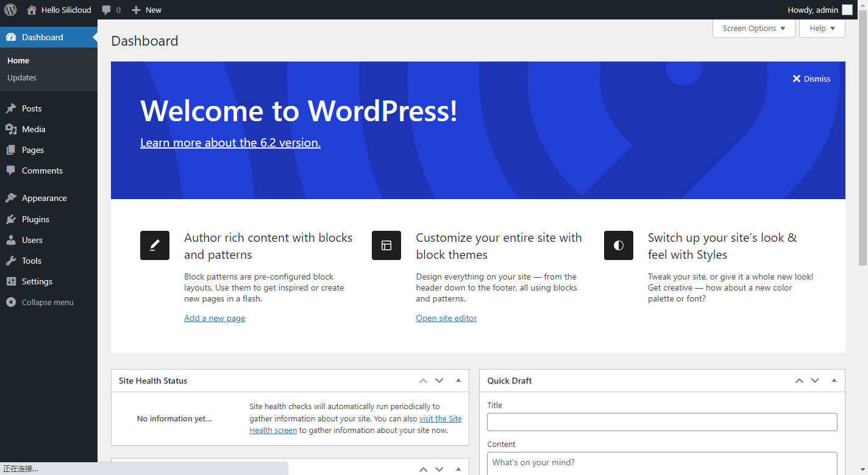Click the layout icon for block themes

(386, 245)
